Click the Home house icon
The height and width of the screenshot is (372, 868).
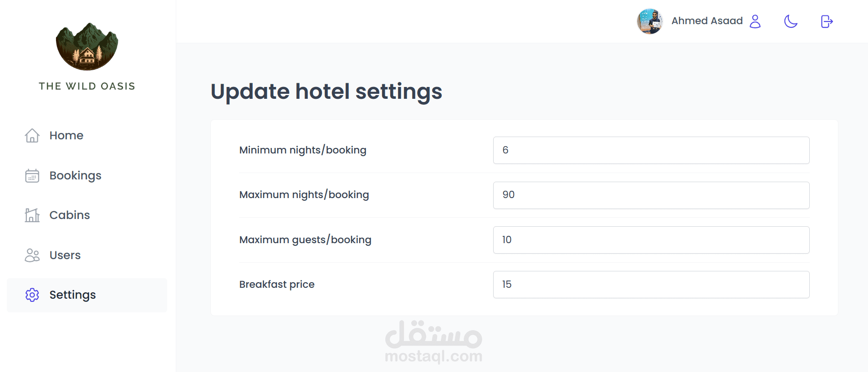pyautogui.click(x=32, y=135)
